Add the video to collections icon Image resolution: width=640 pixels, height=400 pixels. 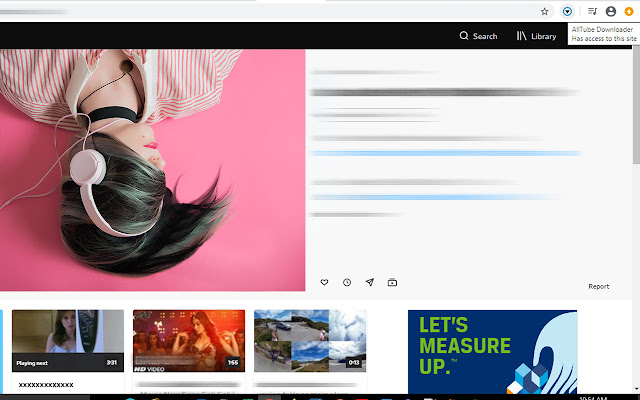coord(392,282)
